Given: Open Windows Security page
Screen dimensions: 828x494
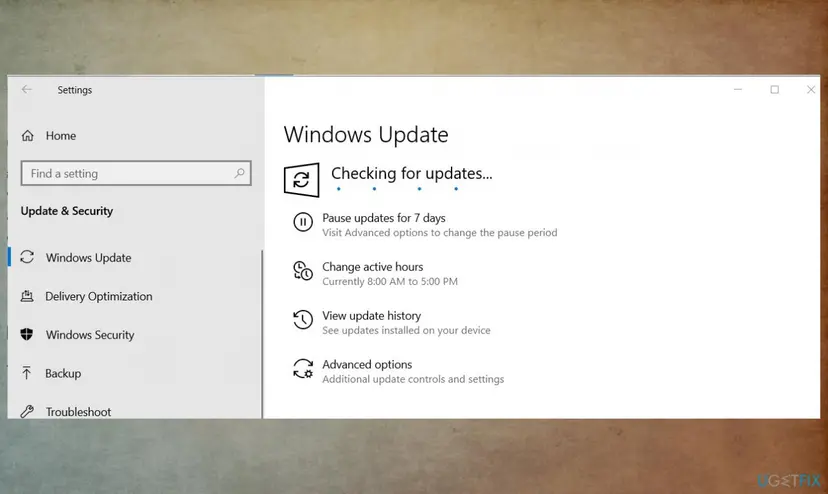Looking at the screenshot, I should (90, 335).
